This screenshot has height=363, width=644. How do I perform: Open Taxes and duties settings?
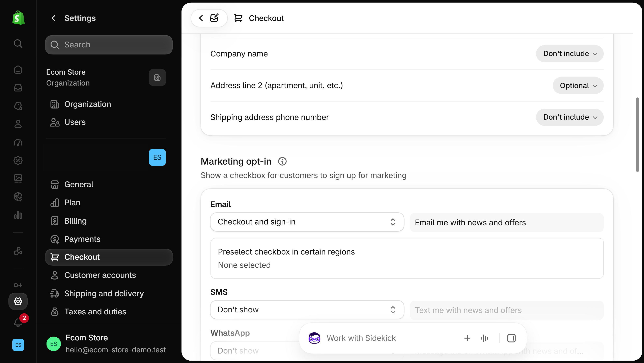109,312
